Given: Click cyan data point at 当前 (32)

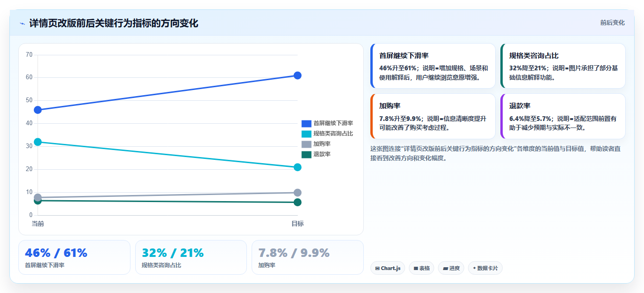Looking at the screenshot, I should 38,142.
